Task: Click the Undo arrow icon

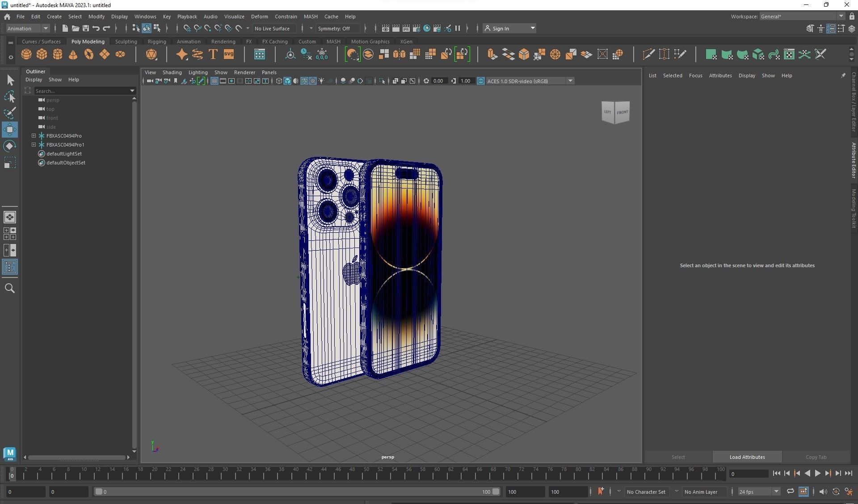Action: (x=96, y=29)
